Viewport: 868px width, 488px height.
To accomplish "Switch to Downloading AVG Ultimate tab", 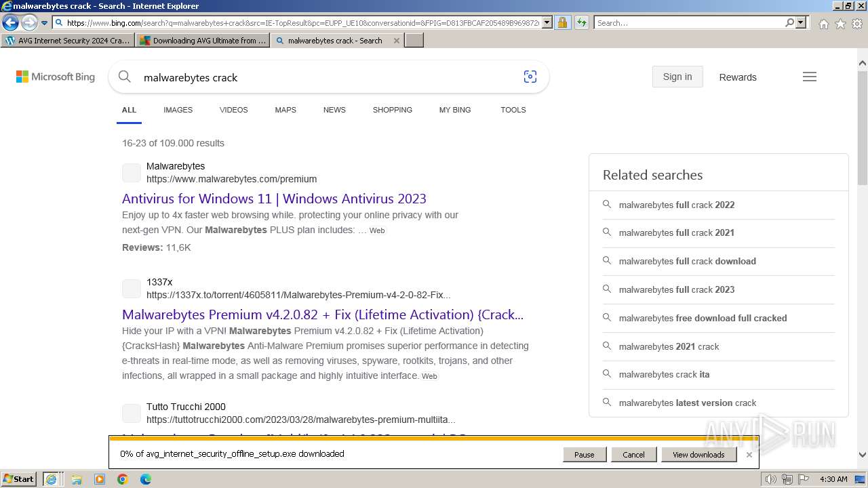I will (203, 41).
